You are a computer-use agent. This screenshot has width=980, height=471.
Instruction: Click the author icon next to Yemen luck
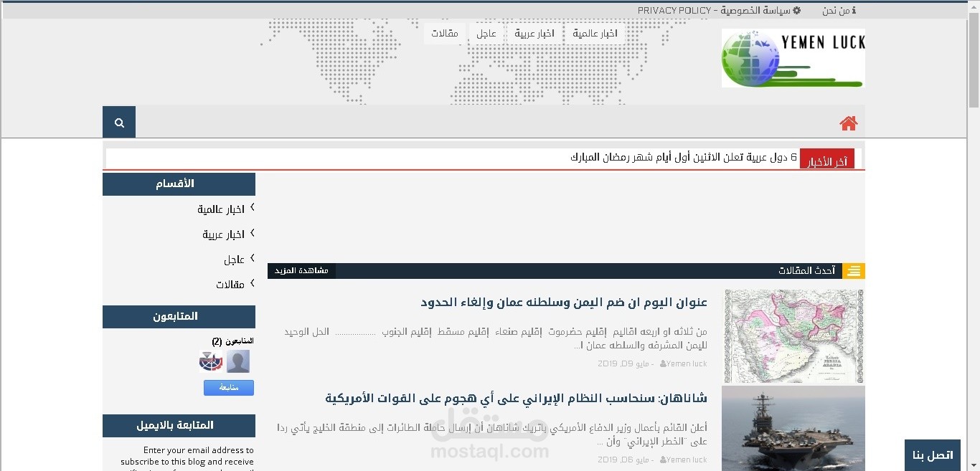662,363
